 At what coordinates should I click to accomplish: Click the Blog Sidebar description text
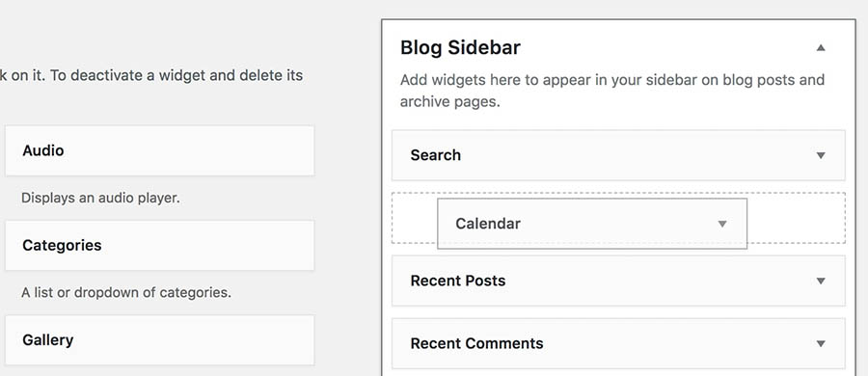tap(612, 91)
